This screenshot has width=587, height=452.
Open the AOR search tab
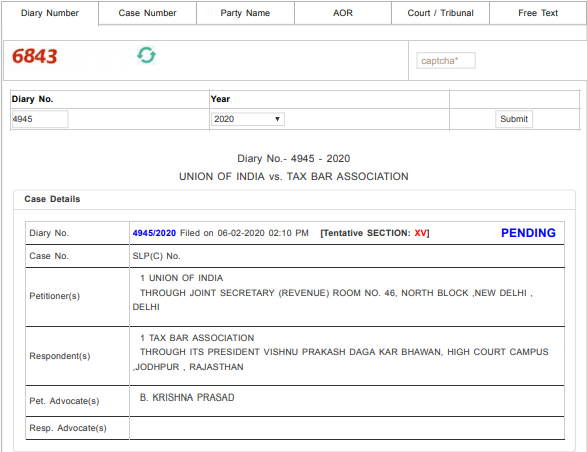[x=343, y=13]
